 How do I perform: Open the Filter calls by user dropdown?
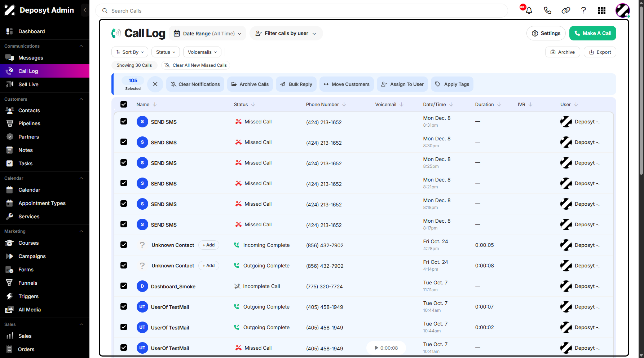[286, 34]
